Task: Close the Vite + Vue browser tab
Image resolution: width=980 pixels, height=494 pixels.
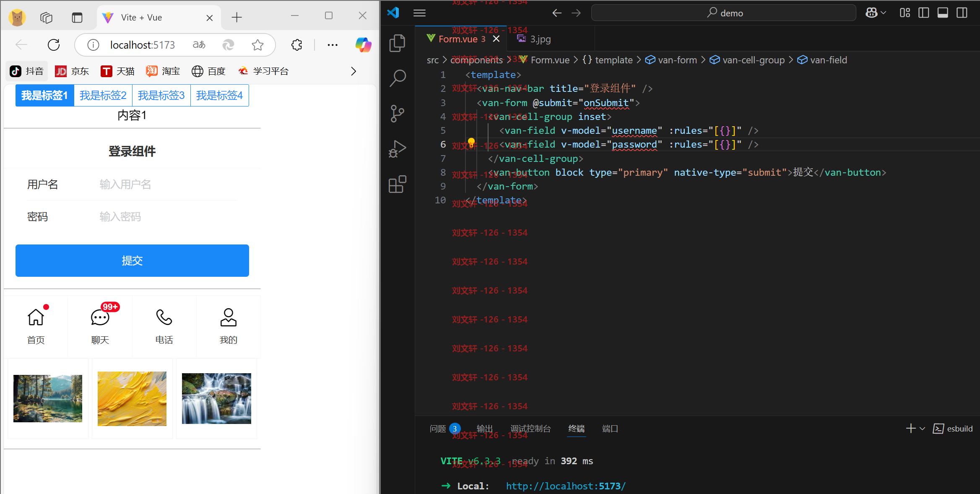Action: click(210, 18)
